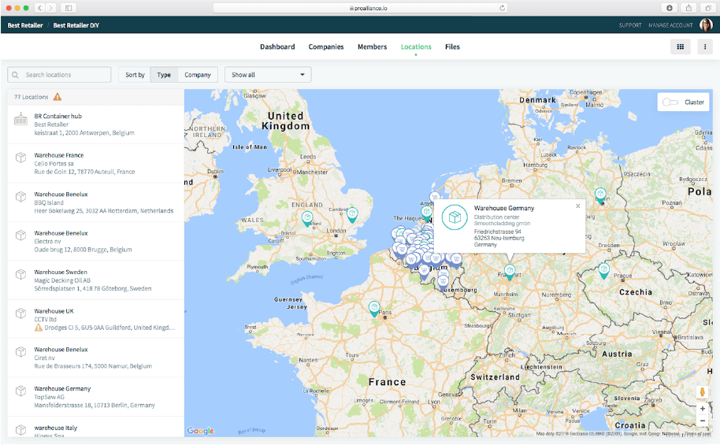Select the map pin near Berlin
Viewport: 720px width, 445px height.
600,195
